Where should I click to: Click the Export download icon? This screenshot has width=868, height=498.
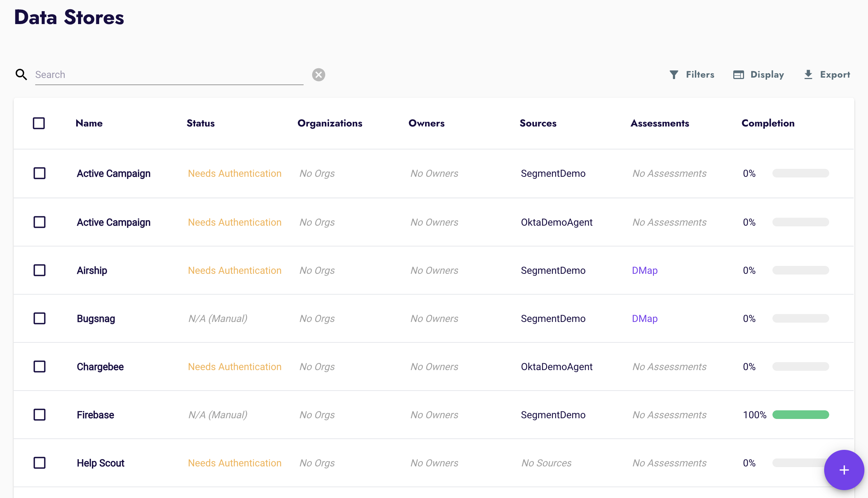pos(808,74)
